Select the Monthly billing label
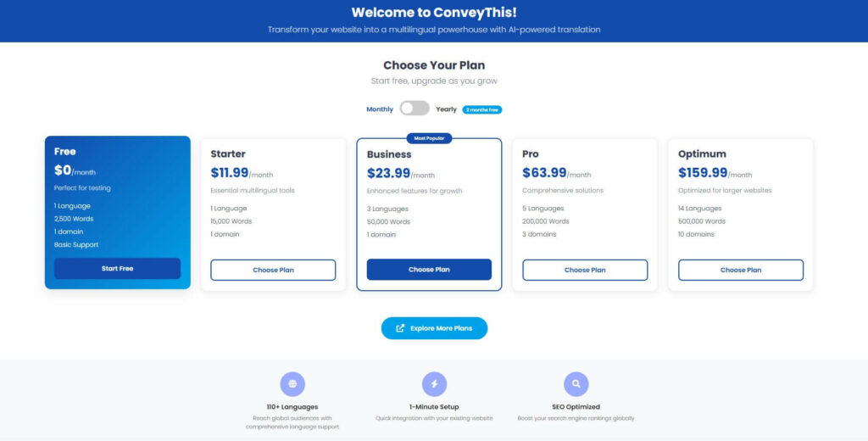The image size is (868, 441). (x=380, y=109)
